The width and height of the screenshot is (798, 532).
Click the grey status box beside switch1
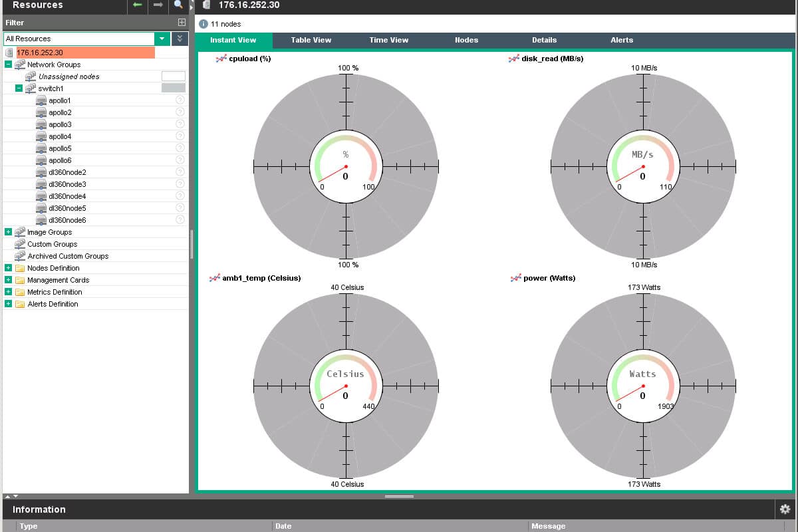click(174, 88)
